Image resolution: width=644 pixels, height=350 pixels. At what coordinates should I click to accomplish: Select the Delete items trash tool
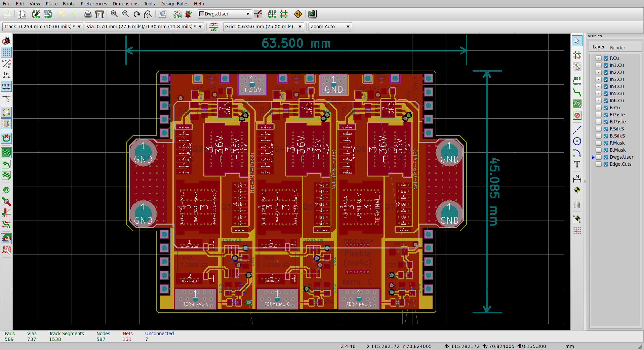coord(577,204)
